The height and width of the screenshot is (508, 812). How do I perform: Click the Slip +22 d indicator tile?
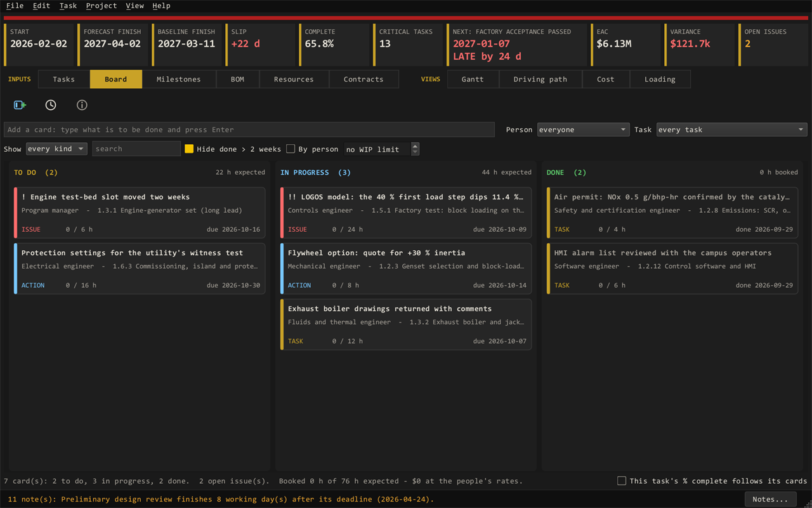pyautogui.click(x=259, y=44)
